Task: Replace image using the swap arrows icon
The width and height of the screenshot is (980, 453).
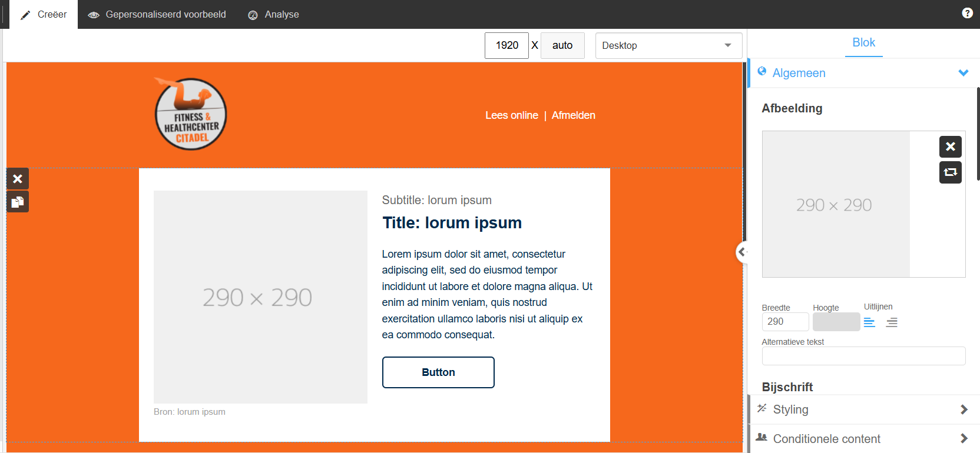Action: pos(950,172)
